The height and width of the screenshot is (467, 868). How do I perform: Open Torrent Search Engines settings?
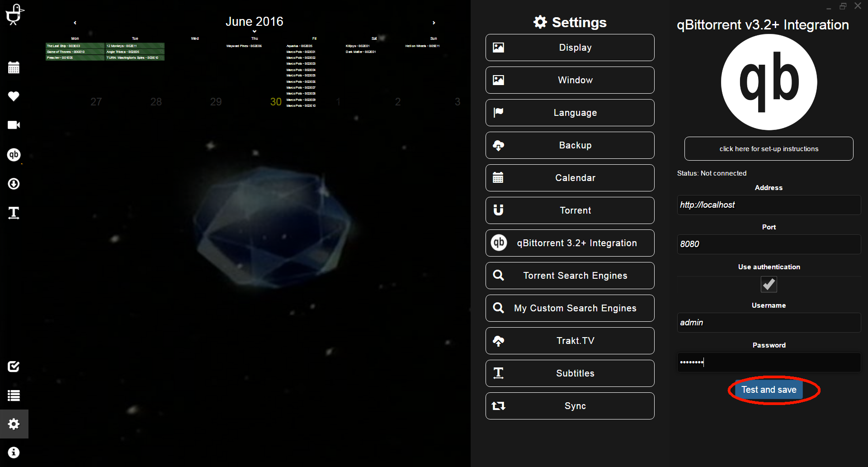pos(570,276)
